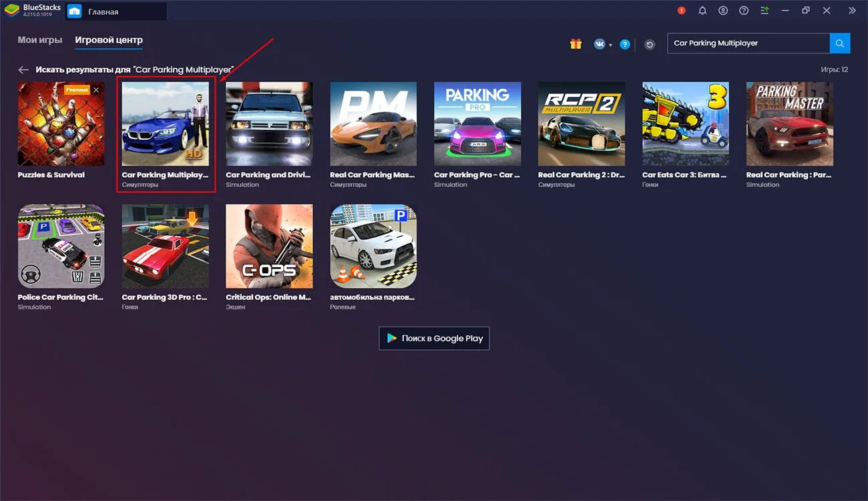
Task: Select the Главная tab in title bar
Action: (x=116, y=10)
